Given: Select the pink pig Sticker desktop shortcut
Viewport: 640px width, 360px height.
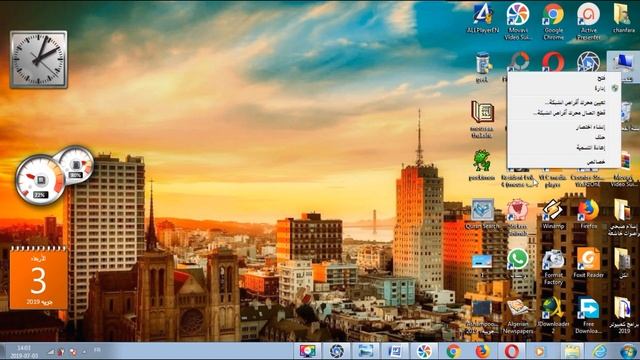Looking at the screenshot, I should tap(518, 217).
